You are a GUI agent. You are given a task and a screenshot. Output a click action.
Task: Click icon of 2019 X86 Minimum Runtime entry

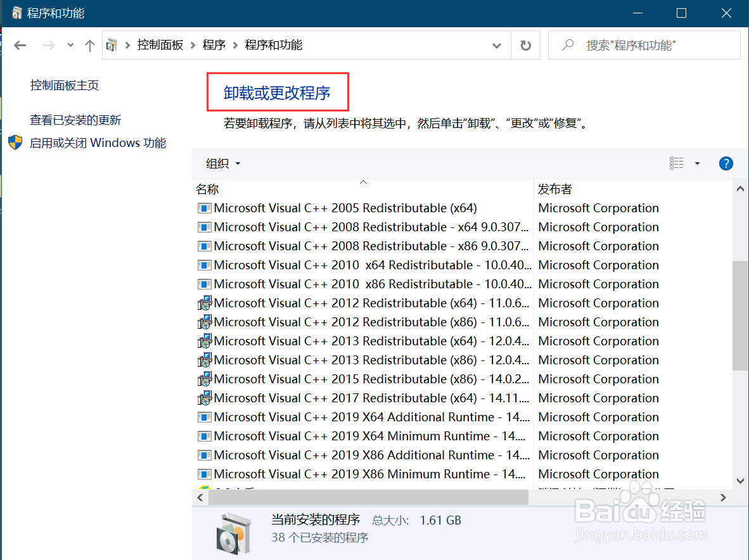coord(205,474)
